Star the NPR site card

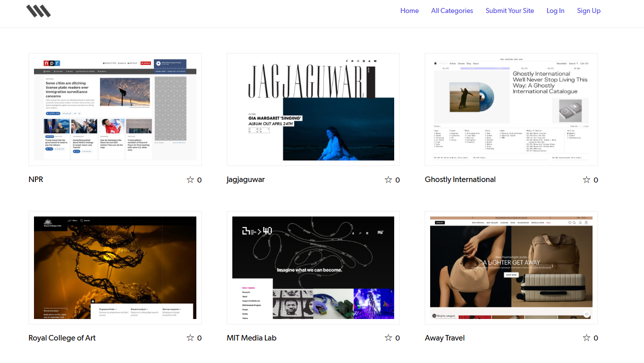(190, 179)
